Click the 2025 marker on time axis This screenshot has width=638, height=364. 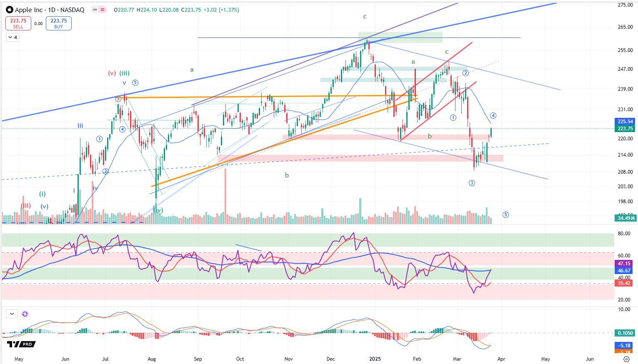pos(375,359)
